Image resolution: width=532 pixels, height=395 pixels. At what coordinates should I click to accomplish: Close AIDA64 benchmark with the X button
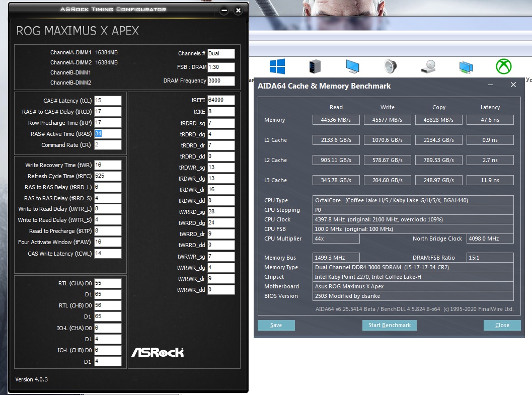click(513, 85)
